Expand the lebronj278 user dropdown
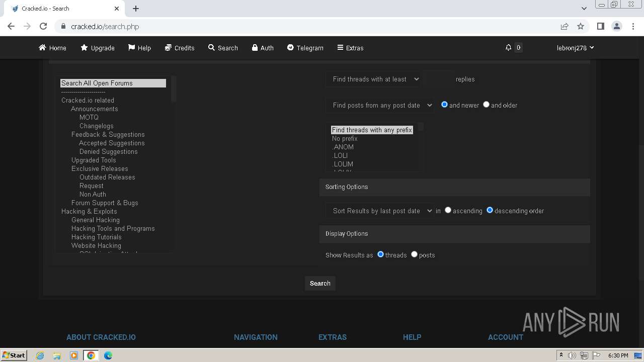This screenshot has width=644, height=362. 575,48
